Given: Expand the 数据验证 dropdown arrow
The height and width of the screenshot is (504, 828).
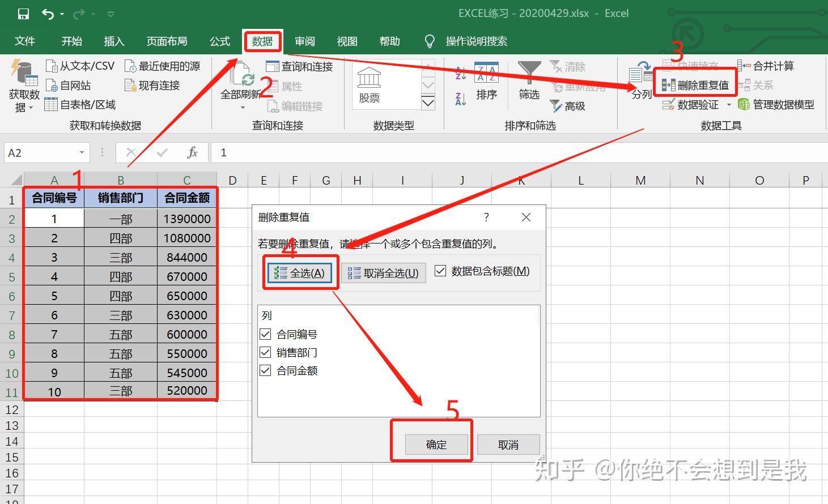Looking at the screenshot, I should pos(729,105).
